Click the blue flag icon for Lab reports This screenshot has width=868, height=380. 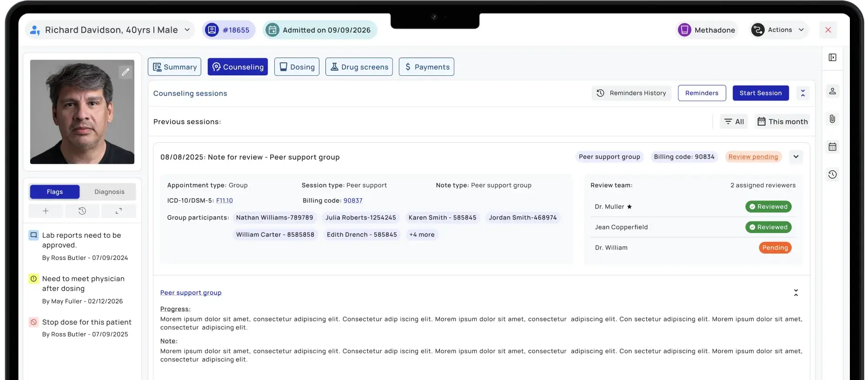click(x=33, y=235)
